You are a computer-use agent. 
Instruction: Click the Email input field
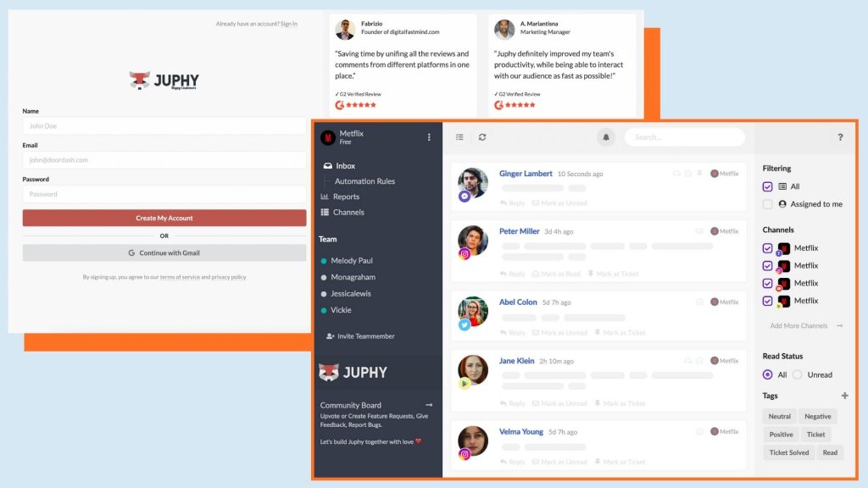tap(164, 160)
